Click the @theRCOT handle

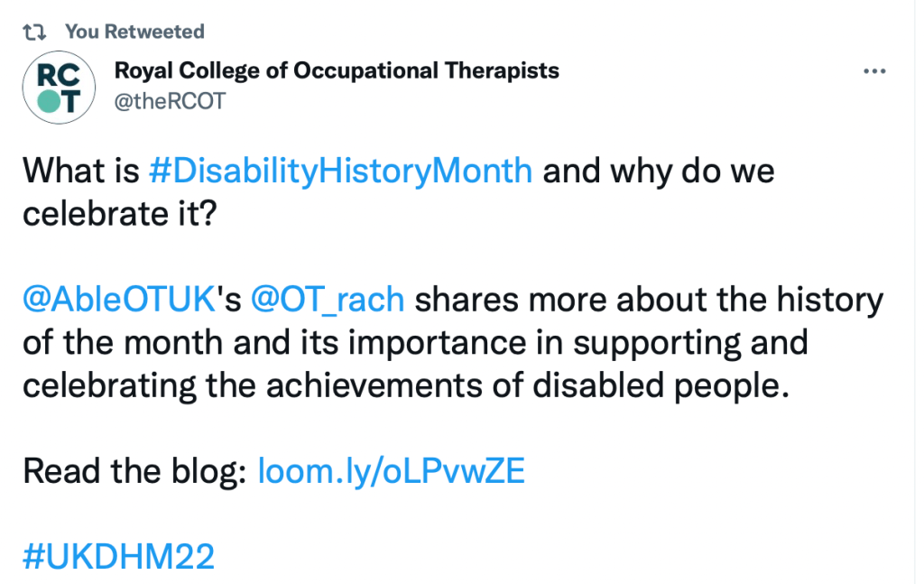pyautogui.click(x=169, y=101)
